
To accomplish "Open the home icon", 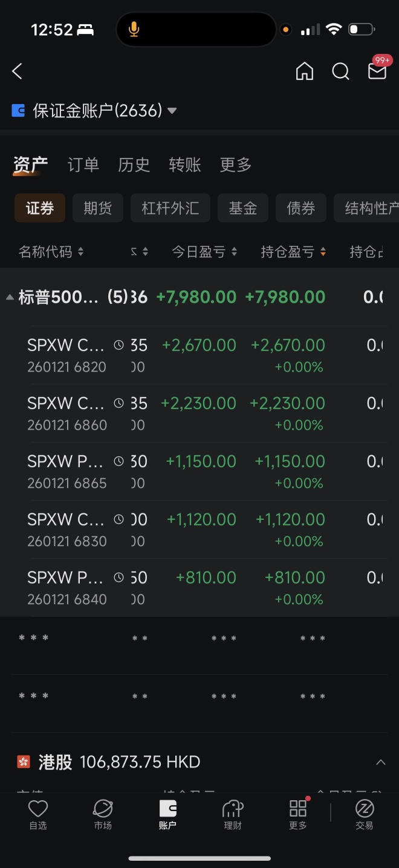I will 305,71.
